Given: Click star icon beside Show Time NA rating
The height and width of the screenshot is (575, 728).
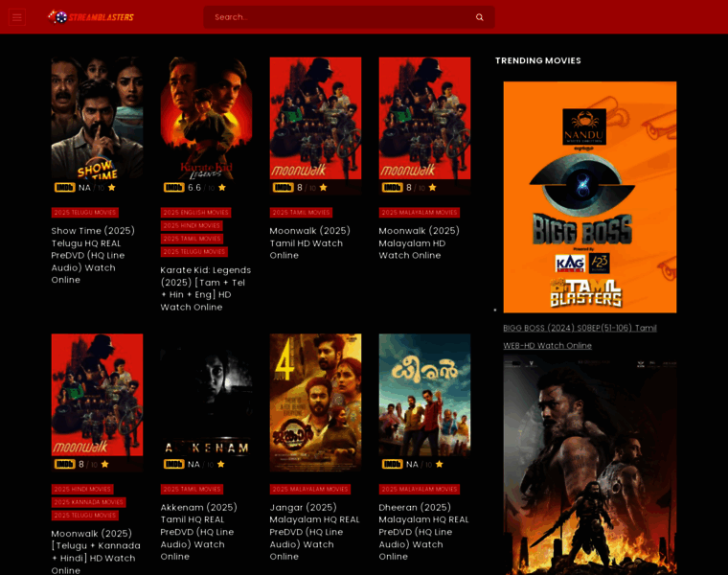Looking at the screenshot, I should tap(112, 187).
